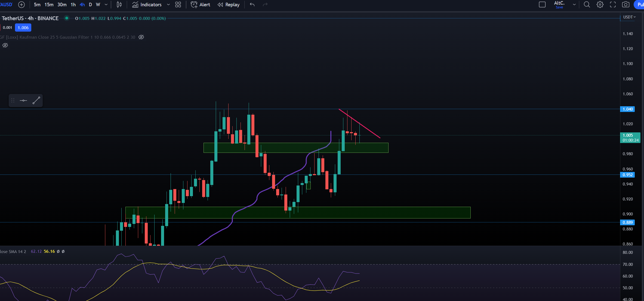Click the RSI legend SMA 14 2 text
The height and width of the screenshot is (301, 644).
13,251
